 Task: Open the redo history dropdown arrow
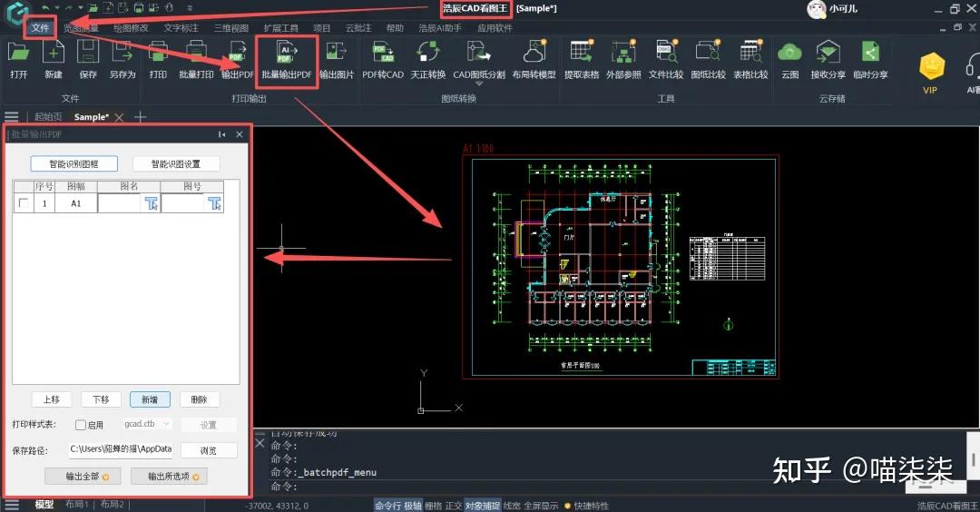pos(79,8)
